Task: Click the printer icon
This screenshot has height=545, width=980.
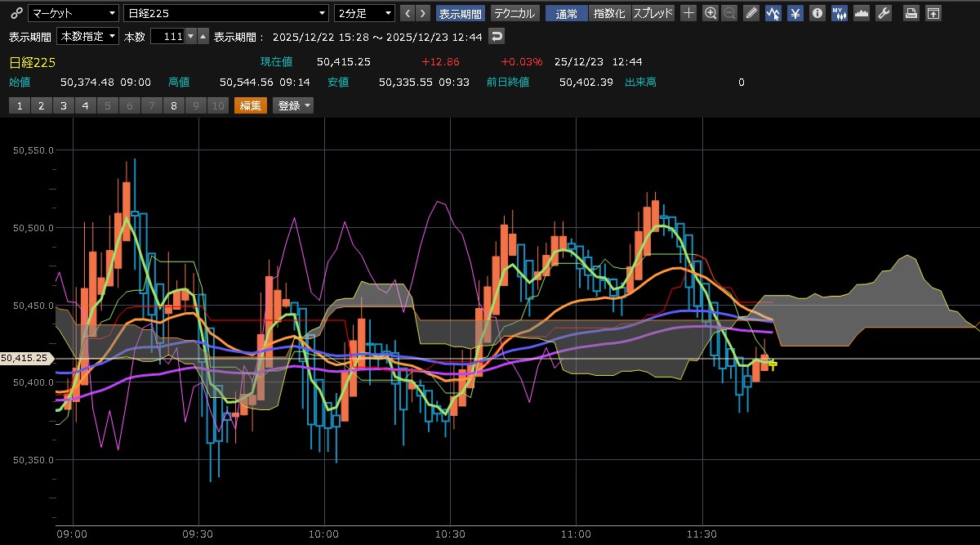Action: pyautogui.click(x=911, y=13)
